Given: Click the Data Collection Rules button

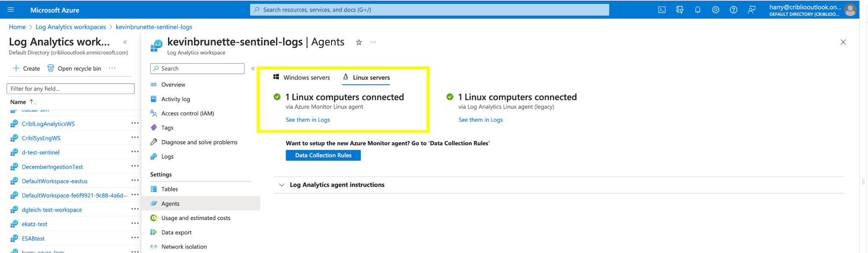Looking at the screenshot, I should (323, 156).
